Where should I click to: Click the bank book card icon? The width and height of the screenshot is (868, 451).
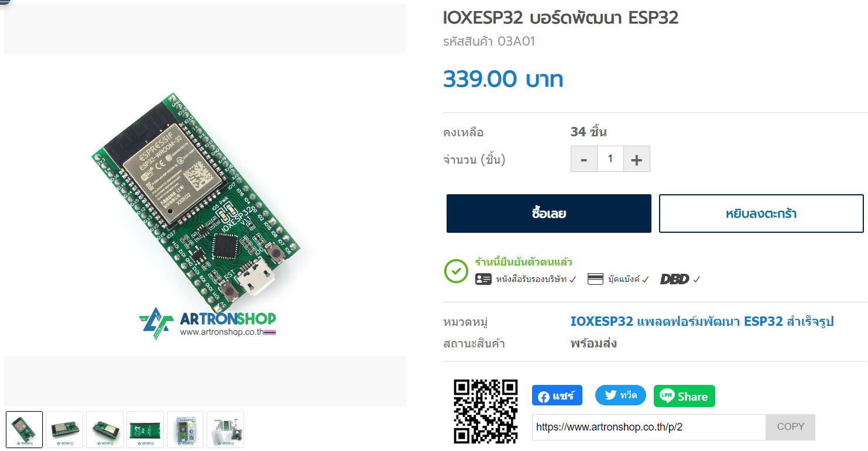tap(595, 279)
